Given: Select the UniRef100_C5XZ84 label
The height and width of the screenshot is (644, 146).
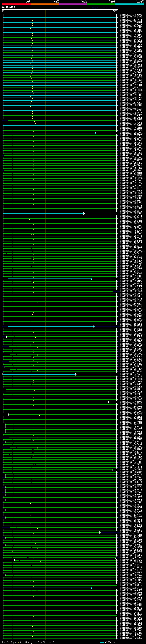Looking at the screenshot, I should [x=131, y=22].
